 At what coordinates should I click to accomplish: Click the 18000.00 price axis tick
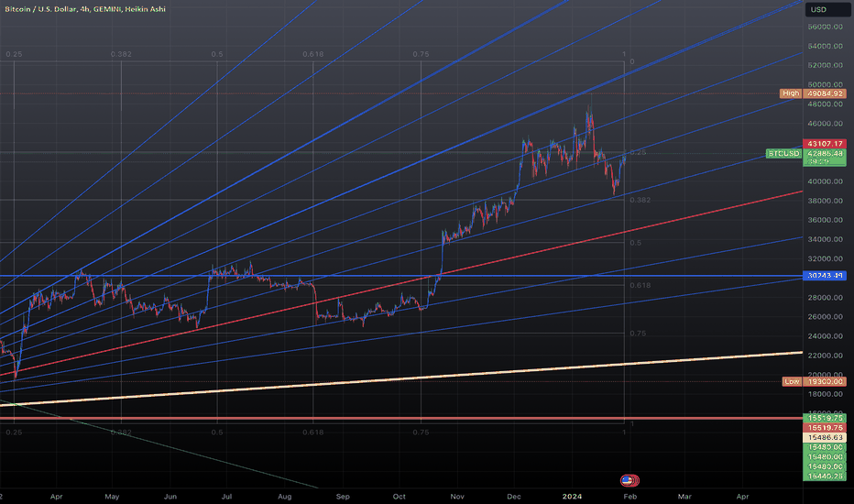click(x=825, y=394)
